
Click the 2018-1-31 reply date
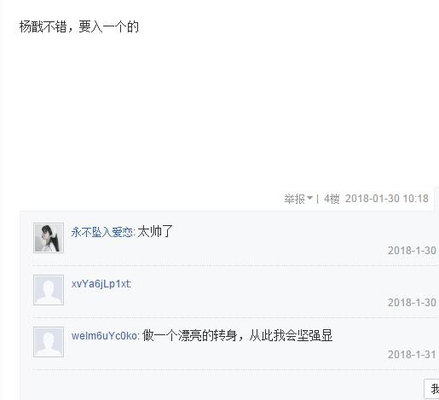coord(412,354)
